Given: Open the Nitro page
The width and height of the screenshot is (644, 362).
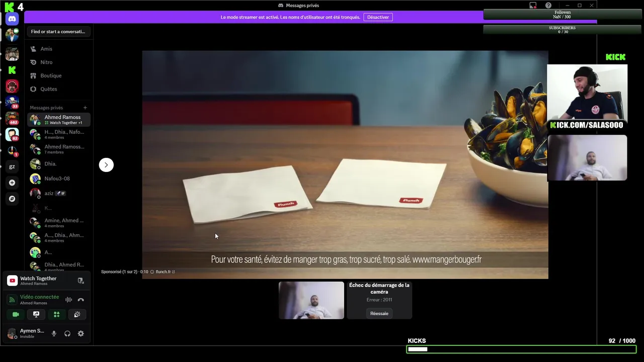Looking at the screenshot, I should (x=59, y=62).
